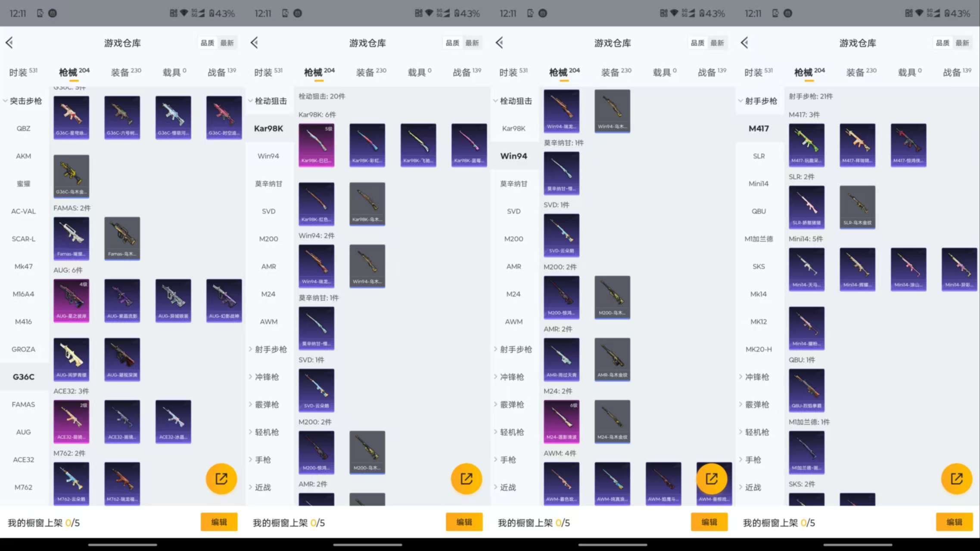Select the 5级 Kar98K-巴巴 skin
This screenshot has height=551, width=980.
[x=316, y=145]
